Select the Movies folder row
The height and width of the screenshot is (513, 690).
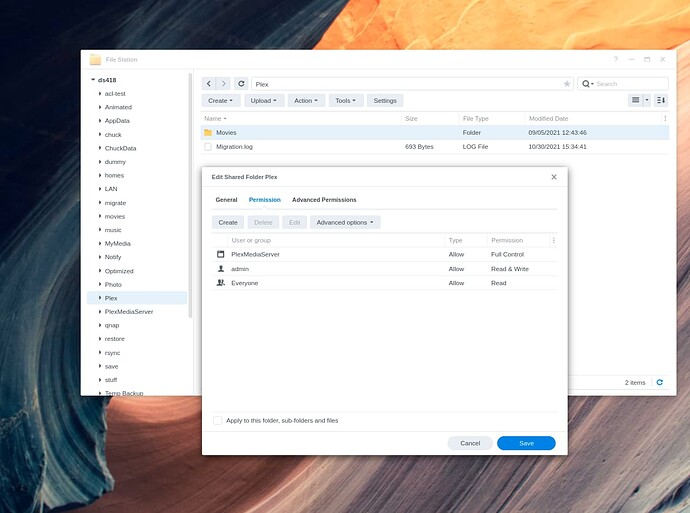click(x=435, y=132)
